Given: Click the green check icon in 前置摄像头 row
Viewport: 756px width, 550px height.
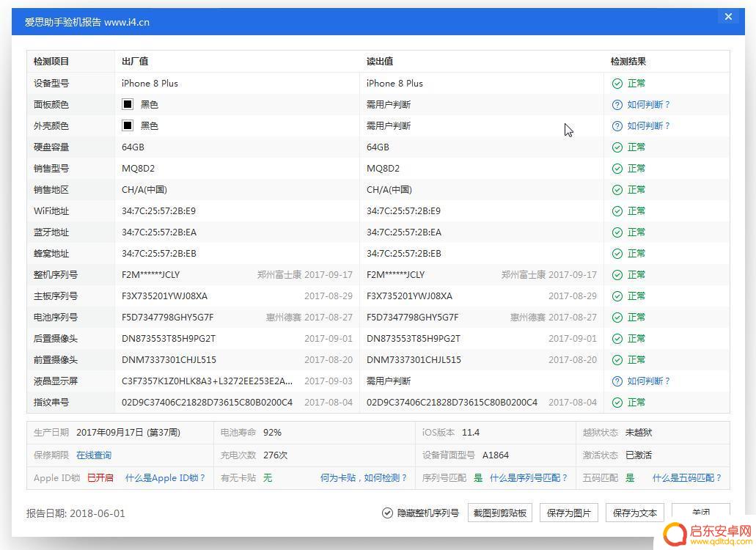Looking at the screenshot, I should [x=617, y=359].
